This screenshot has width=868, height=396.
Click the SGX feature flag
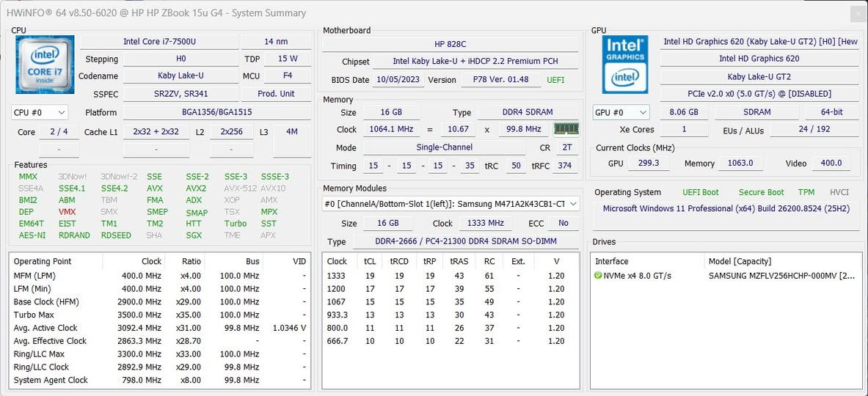point(194,235)
